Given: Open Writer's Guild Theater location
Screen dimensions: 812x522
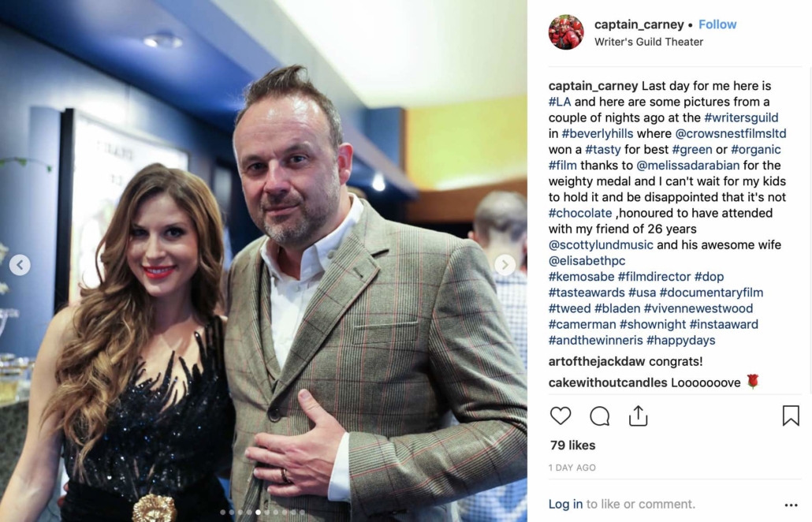Looking at the screenshot, I should (x=648, y=42).
